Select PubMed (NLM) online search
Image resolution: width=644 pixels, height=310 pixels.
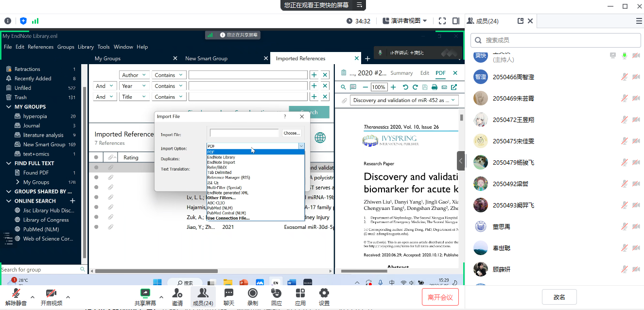pos(42,229)
